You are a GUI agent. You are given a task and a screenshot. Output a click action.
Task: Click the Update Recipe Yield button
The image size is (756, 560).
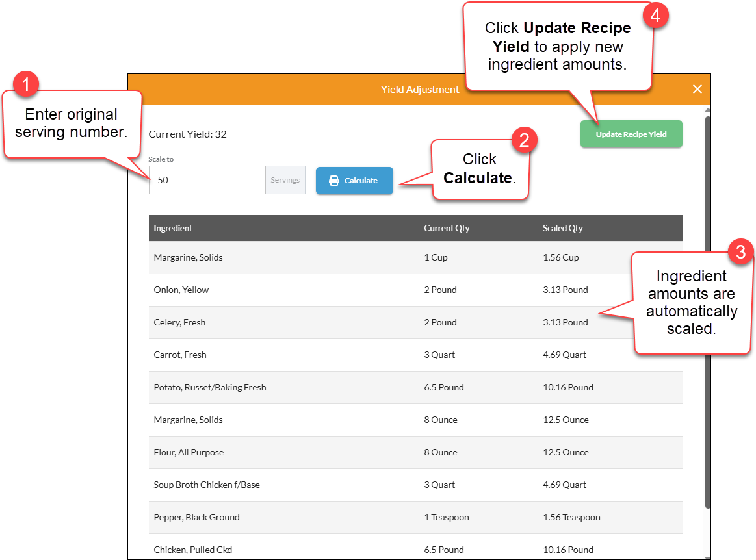pyautogui.click(x=631, y=134)
